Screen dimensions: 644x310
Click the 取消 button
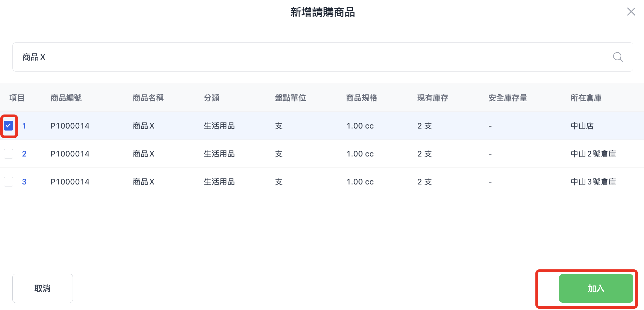click(43, 288)
